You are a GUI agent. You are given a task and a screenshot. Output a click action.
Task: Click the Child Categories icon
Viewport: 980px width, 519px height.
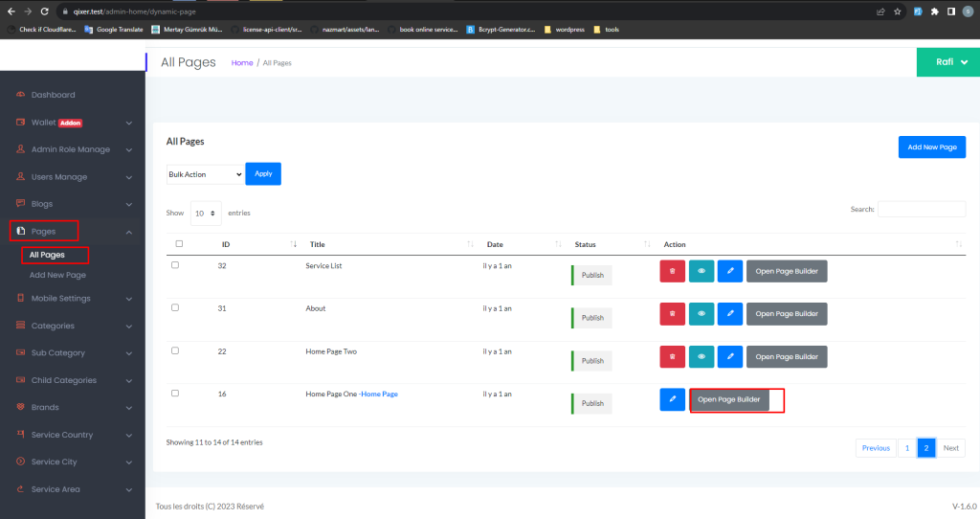[x=21, y=379]
